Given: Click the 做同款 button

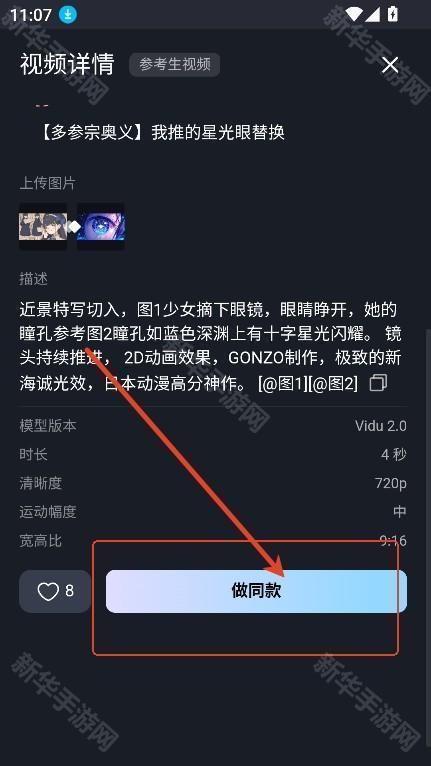Looking at the screenshot, I should click(256, 591).
